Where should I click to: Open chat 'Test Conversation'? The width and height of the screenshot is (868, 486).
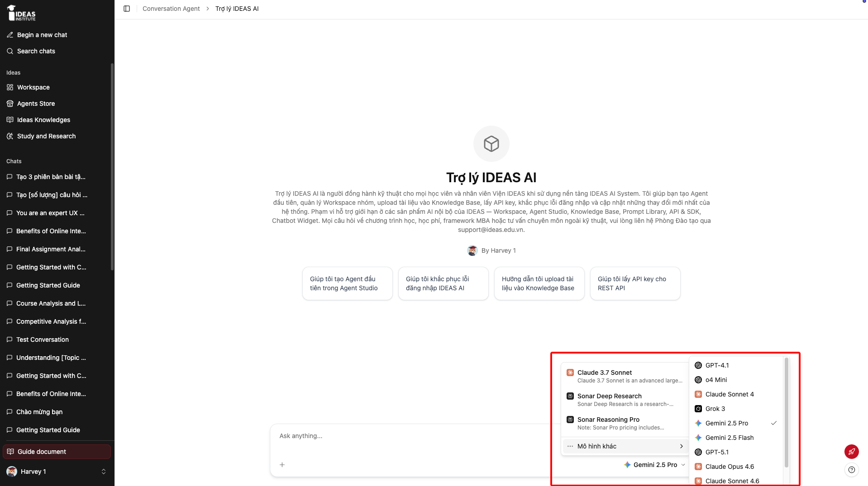[x=57, y=340]
